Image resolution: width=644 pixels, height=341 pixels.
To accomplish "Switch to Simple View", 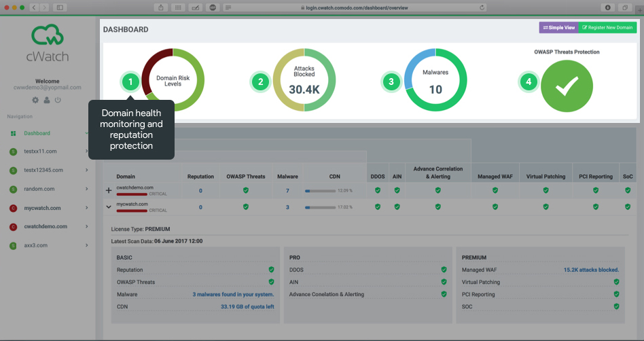I will 559,28.
